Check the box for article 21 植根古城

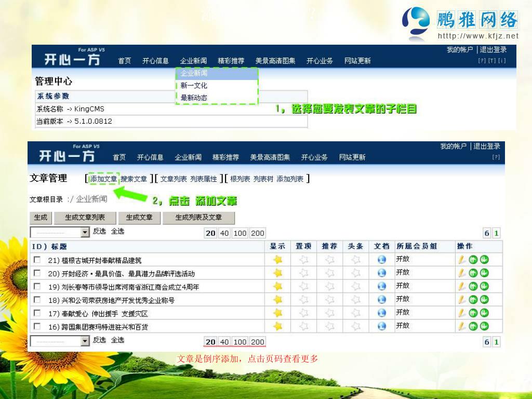click(x=37, y=260)
